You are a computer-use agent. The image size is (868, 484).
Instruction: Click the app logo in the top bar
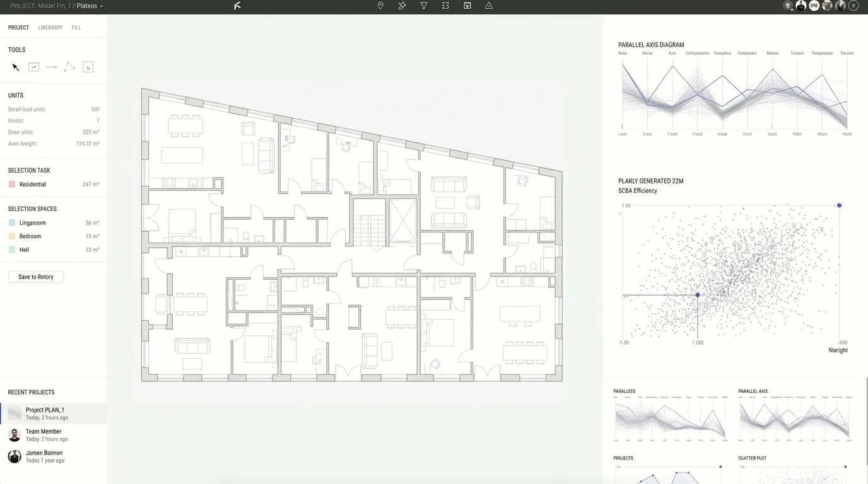click(x=237, y=6)
